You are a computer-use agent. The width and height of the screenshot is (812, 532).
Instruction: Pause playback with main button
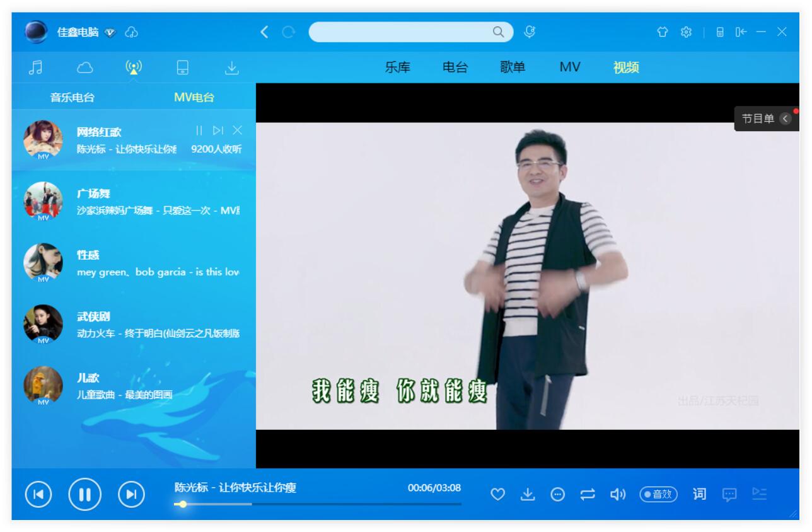pyautogui.click(x=84, y=495)
